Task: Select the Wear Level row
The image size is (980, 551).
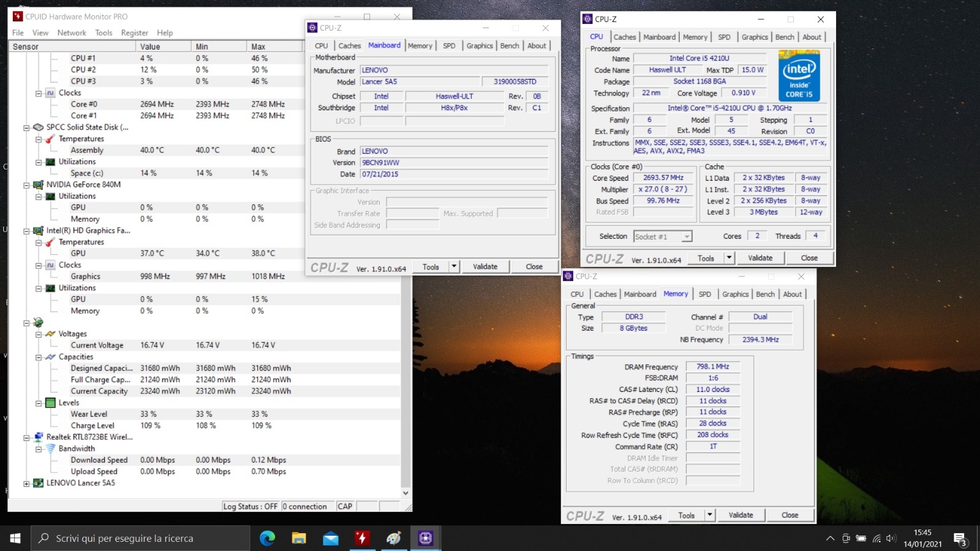Action: (x=205, y=414)
